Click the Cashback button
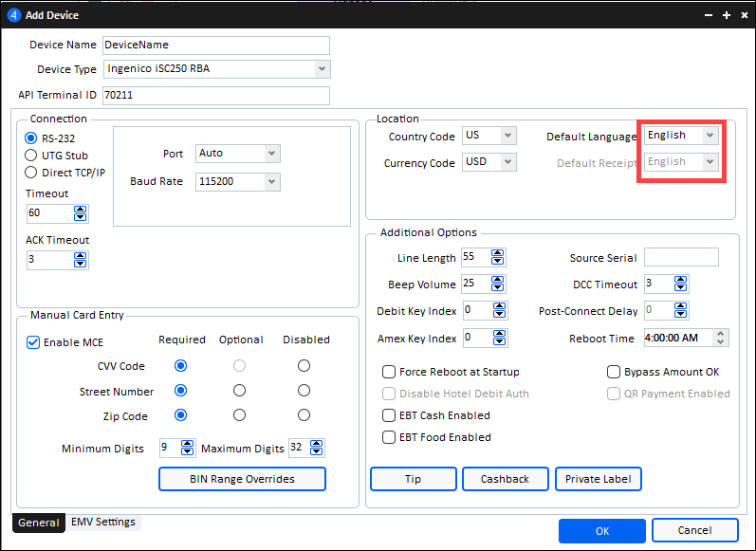Screen dimensions: 756x551 click(505, 479)
